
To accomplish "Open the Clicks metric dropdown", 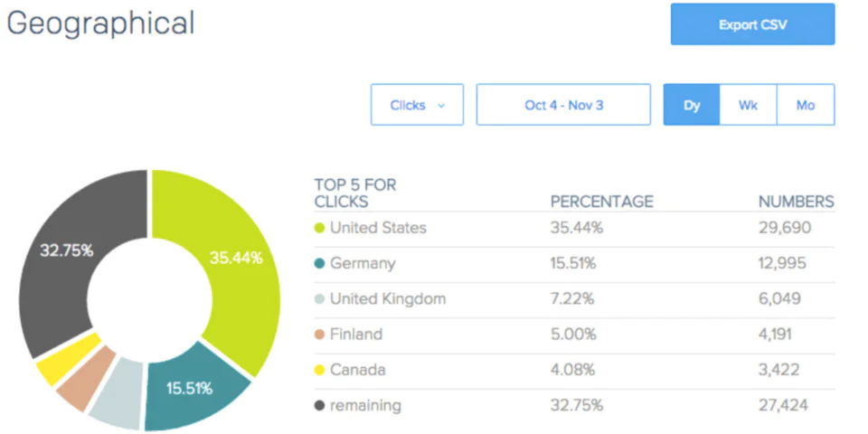I will click(x=417, y=105).
